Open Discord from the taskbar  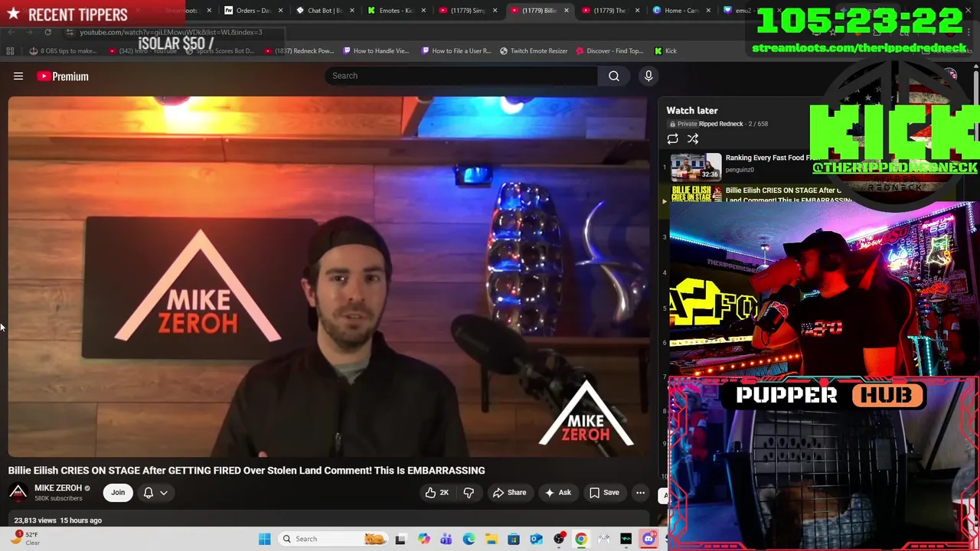point(648,539)
